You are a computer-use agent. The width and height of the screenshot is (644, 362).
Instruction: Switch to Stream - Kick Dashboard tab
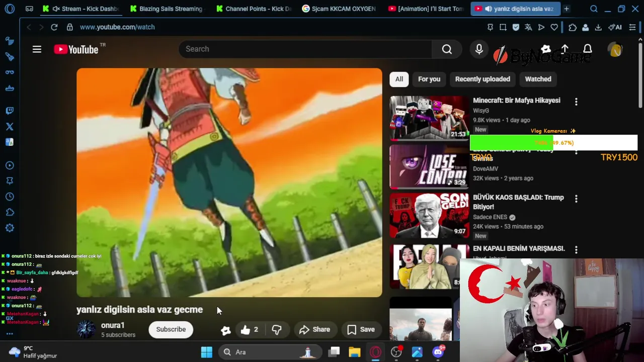pos(80,9)
